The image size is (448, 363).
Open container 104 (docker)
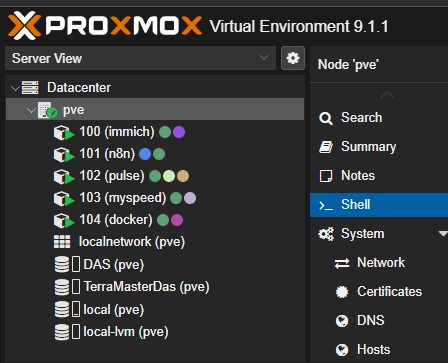pyautogui.click(x=116, y=220)
